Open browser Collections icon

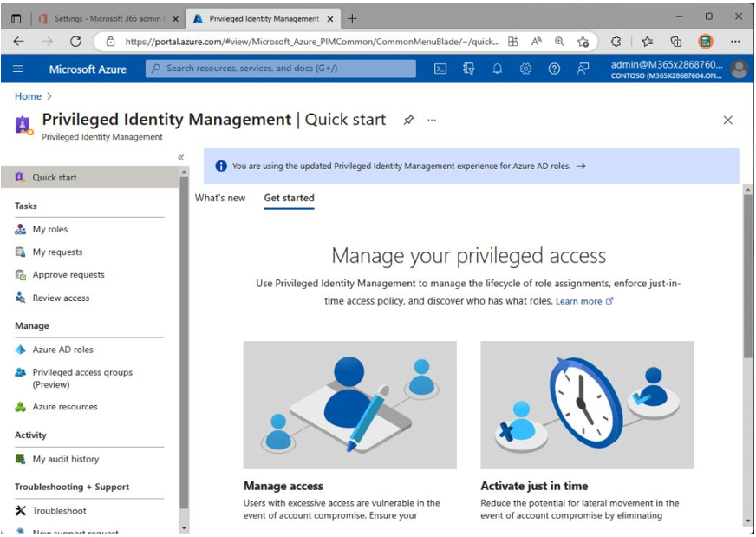[x=676, y=42]
